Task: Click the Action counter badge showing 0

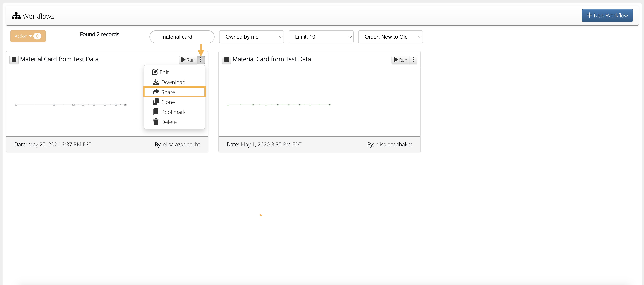Action: 37,36
